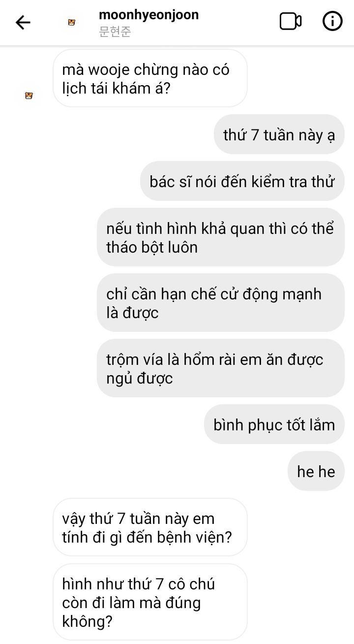Tap the small avatar beside the received message
This screenshot has height=644, width=354.
[29, 95]
